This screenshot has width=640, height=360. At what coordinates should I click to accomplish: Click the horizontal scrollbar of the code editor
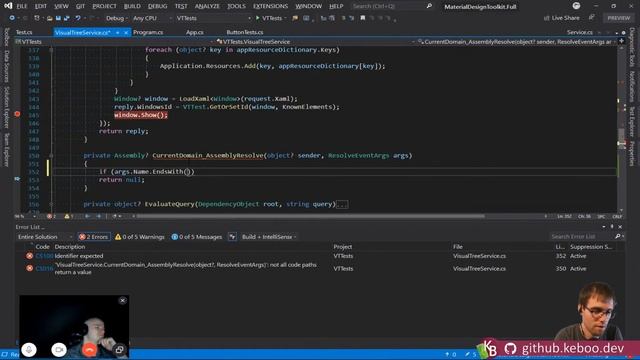[x=310, y=216]
